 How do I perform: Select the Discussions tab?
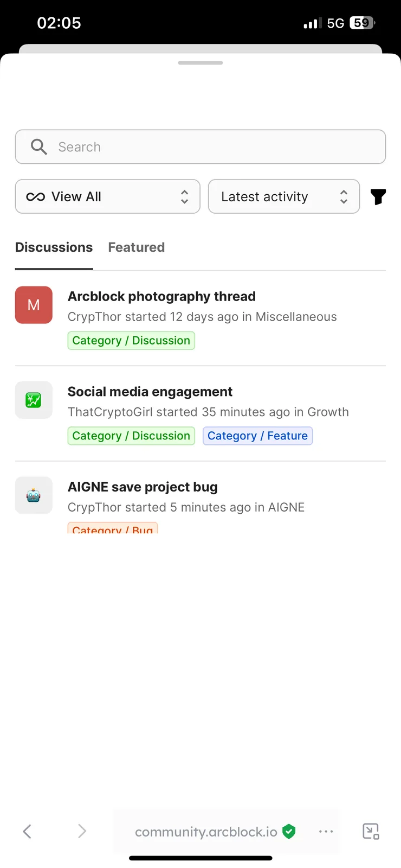[x=54, y=247]
